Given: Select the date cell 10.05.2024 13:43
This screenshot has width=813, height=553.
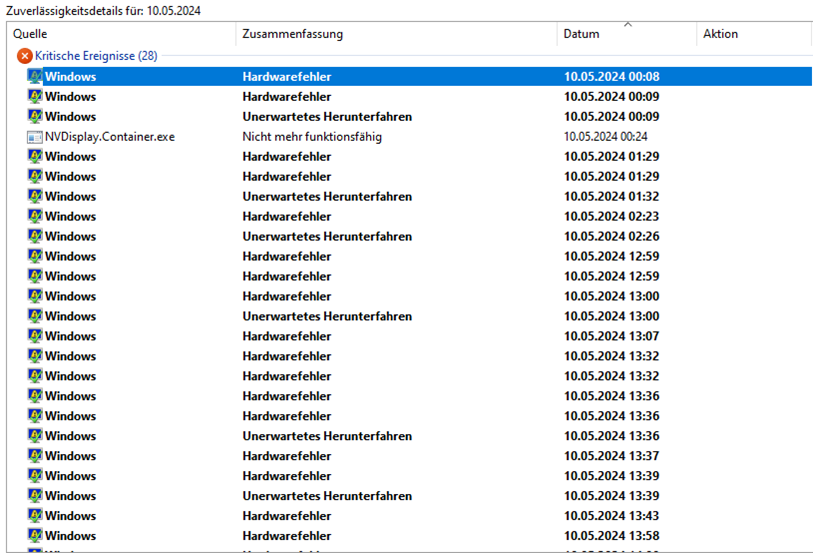Looking at the screenshot, I should (612, 516).
